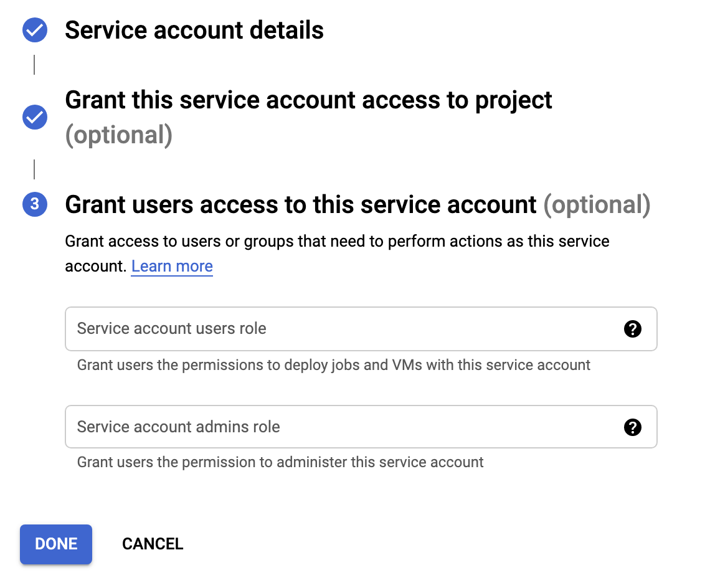Click the question mark icon on the first field
The width and height of the screenshot is (710, 588).
tap(633, 329)
